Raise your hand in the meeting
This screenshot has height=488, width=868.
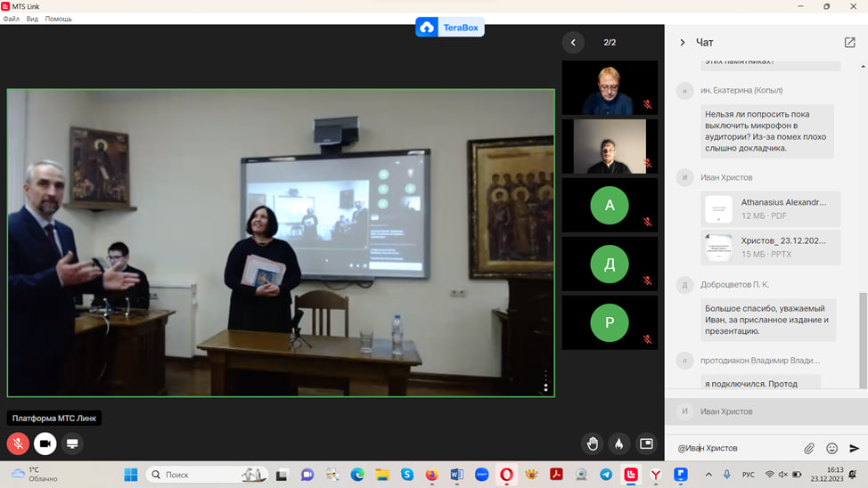pyautogui.click(x=593, y=443)
